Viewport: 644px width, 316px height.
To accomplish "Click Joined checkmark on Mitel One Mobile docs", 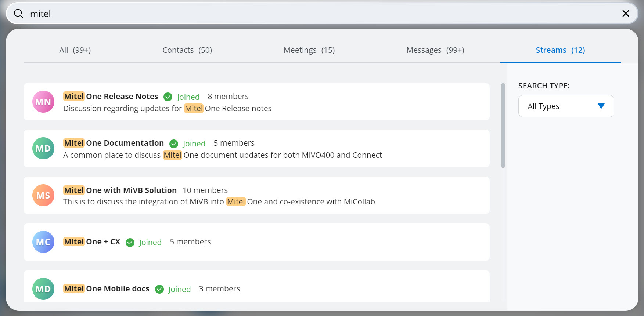I will pyautogui.click(x=159, y=289).
